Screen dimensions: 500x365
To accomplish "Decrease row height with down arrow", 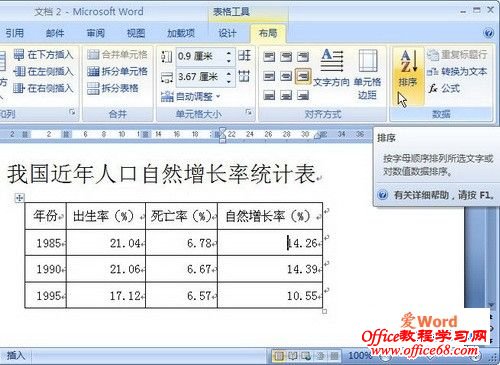I will pyautogui.click(x=229, y=60).
